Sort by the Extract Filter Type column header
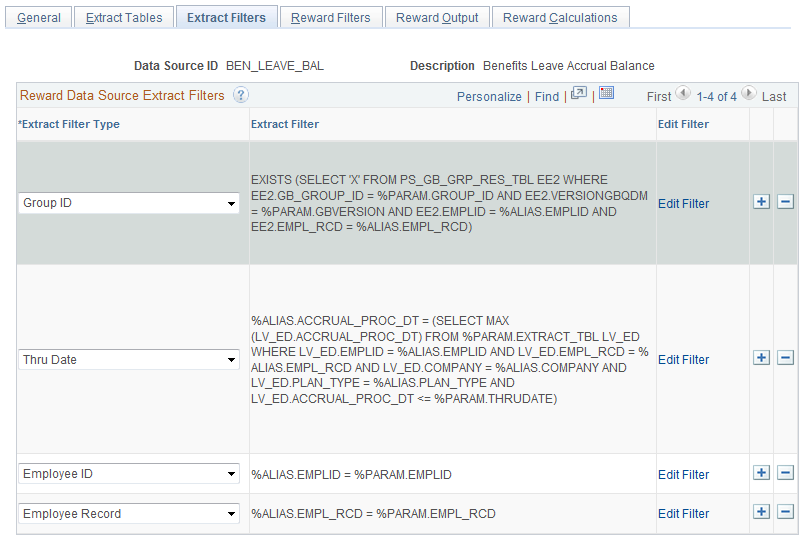 pos(69,124)
